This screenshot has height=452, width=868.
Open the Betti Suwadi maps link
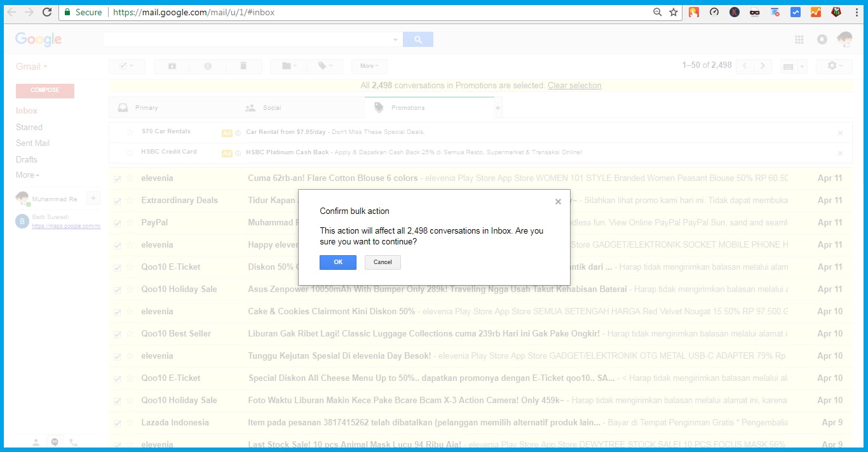(x=66, y=226)
